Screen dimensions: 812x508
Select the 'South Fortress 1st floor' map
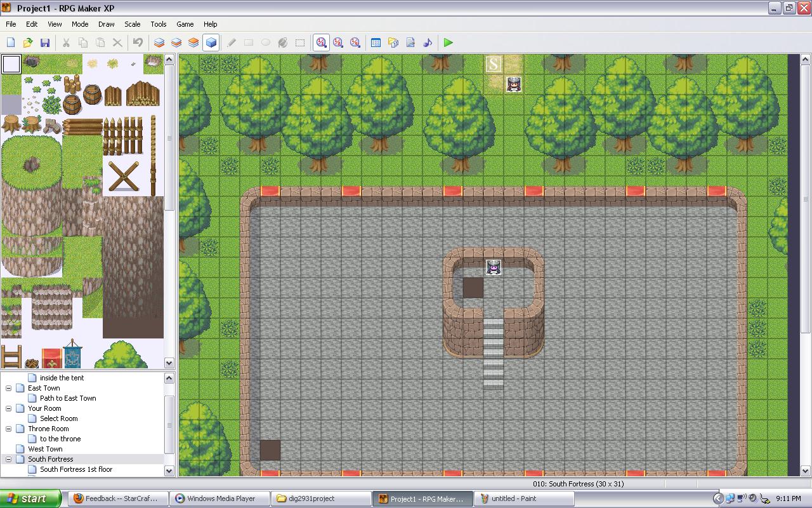(x=76, y=469)
